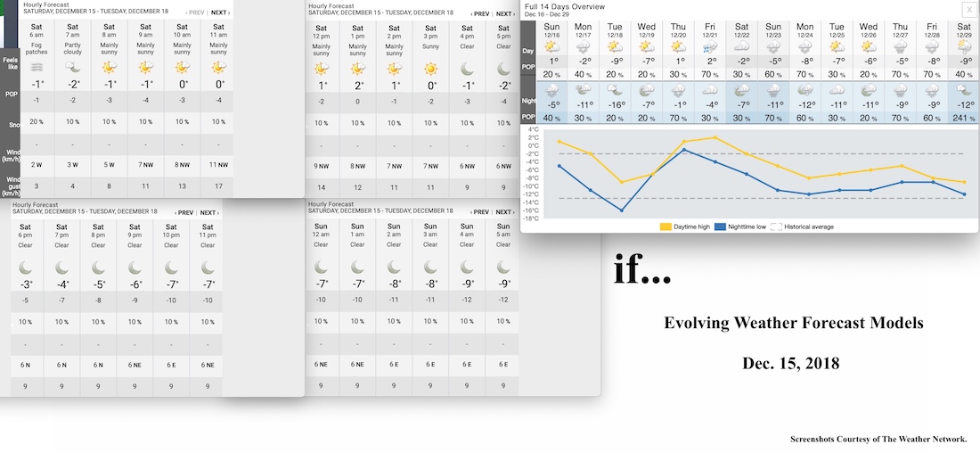Click NEXT in the Sat 6 pm hourly panel
Screen dimensions: 980x453
(x=210, y=213)
